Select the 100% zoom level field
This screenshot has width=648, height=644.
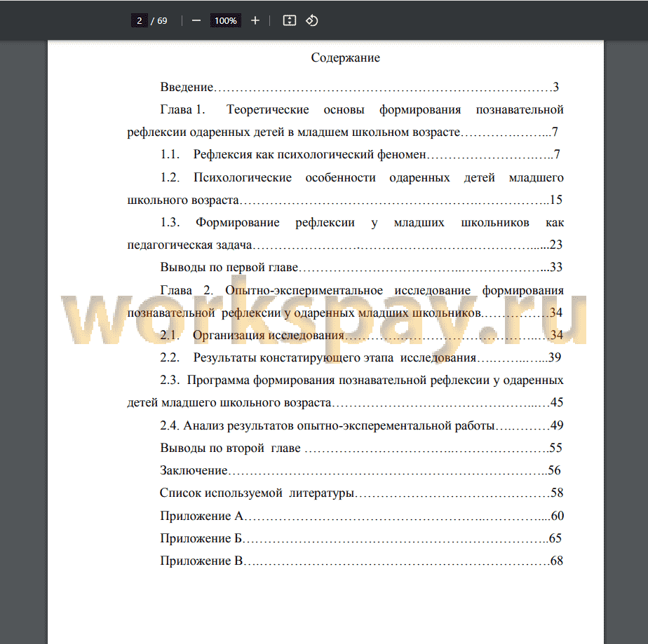click(x=225, y=20)
